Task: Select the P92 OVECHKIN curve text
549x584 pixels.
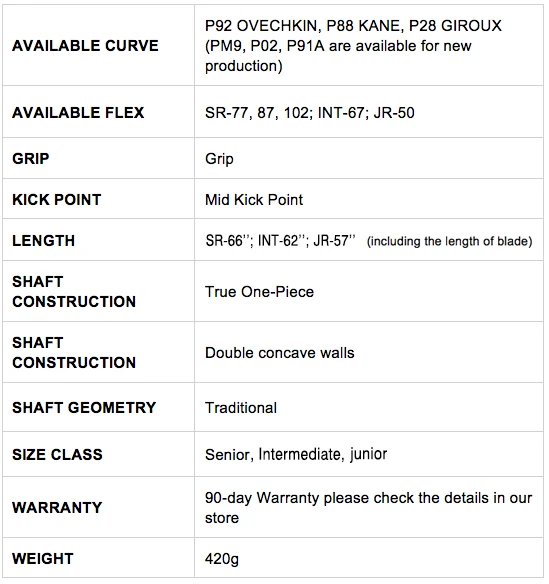Action: 261,26
